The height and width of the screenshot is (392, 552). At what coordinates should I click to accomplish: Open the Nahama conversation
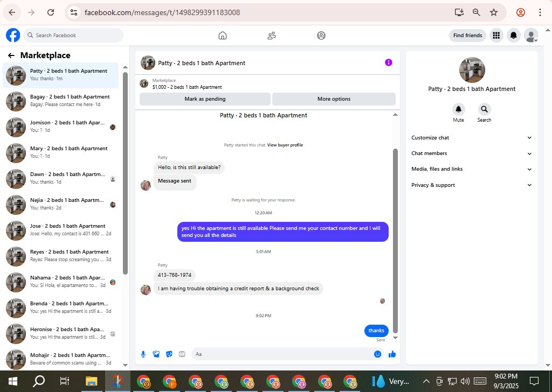pos(61,282)
